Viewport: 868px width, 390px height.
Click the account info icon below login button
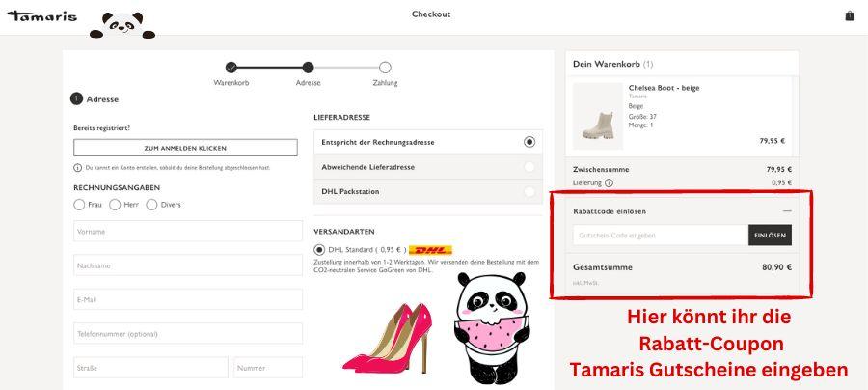pos(77,168)
